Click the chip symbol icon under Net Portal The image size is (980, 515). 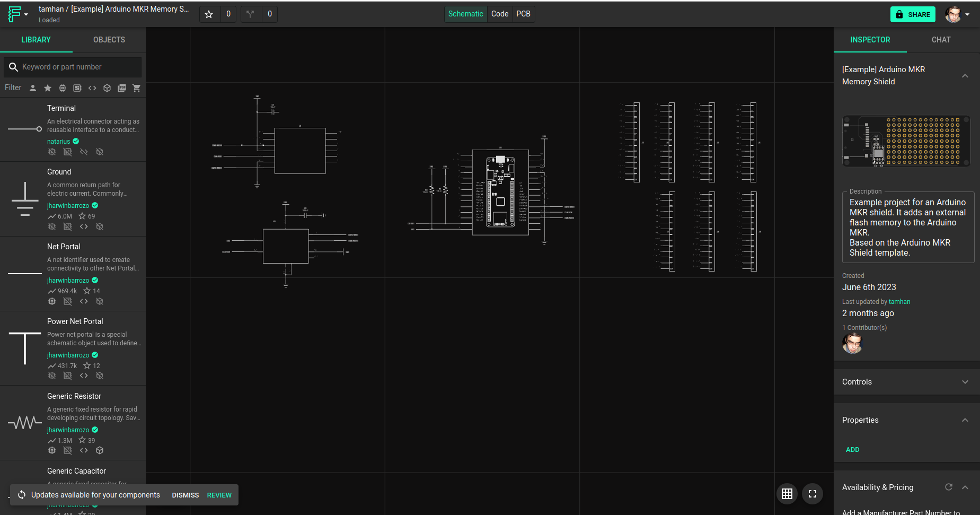click(52, 301)
